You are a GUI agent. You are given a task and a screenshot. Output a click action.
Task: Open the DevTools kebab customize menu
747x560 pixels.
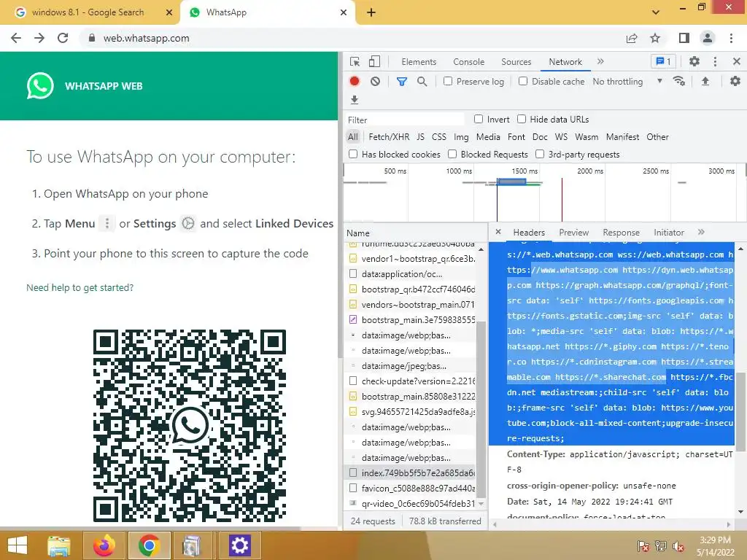(715, 61)
